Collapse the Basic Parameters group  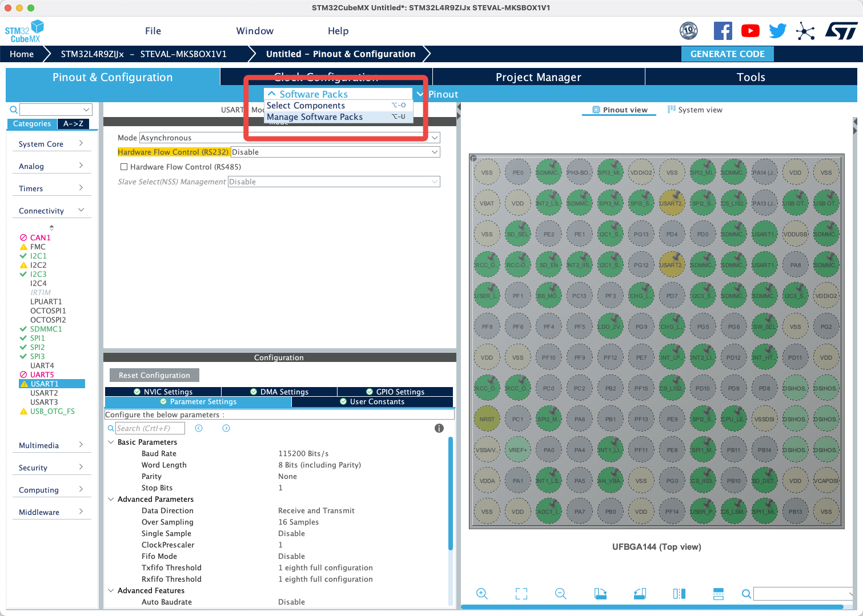(x=111, y=442)
